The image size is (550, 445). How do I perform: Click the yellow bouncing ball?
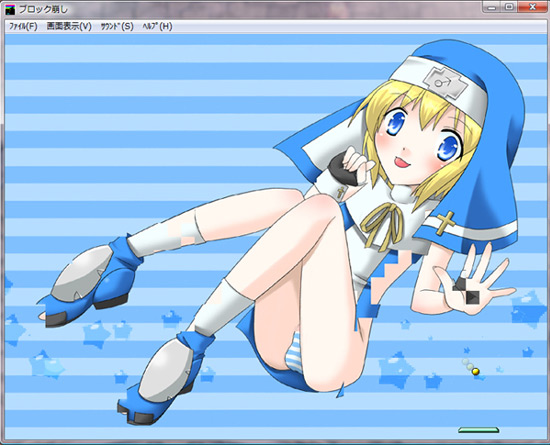[475, 371]
